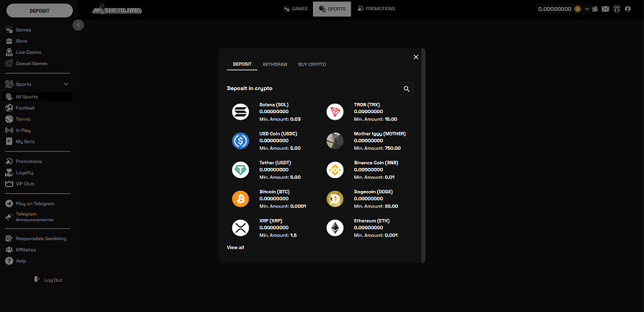Pick the Tether (USDT) coin icon
Image resolution: width=644 pixels, height=312 pixels.
240,169
